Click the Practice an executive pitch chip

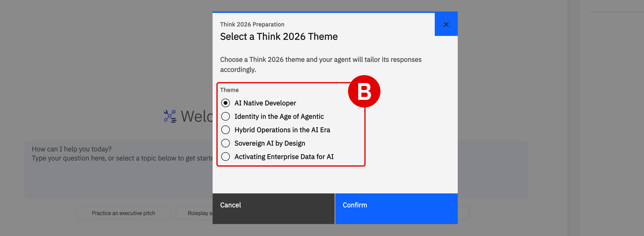(123, 213)
